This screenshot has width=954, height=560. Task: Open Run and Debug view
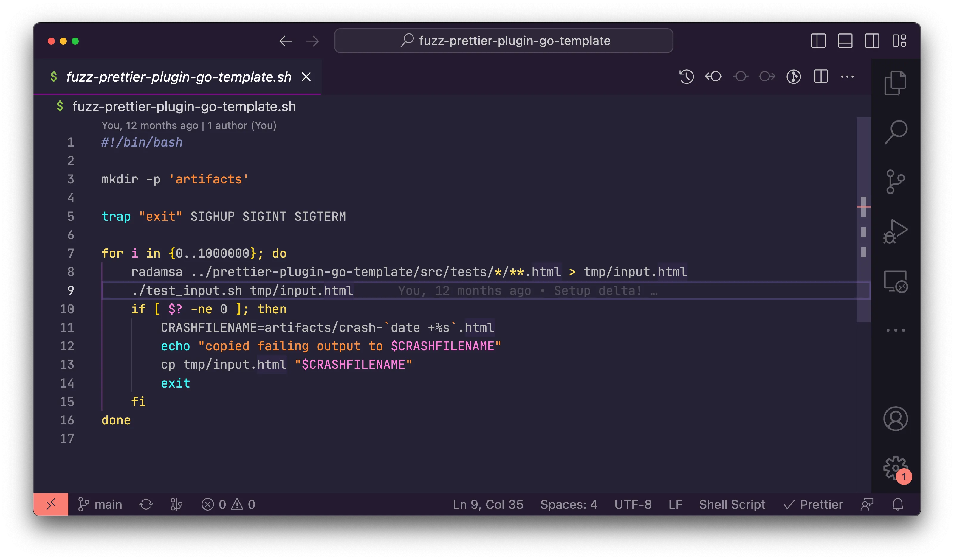tap(895, 231)
